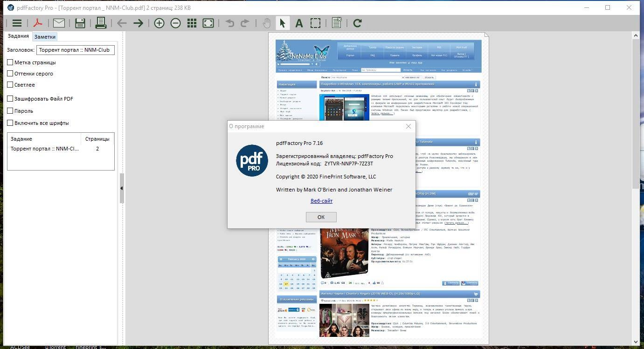
Task: Open the hamburger menu in toolbar
Action: [17, 23]
